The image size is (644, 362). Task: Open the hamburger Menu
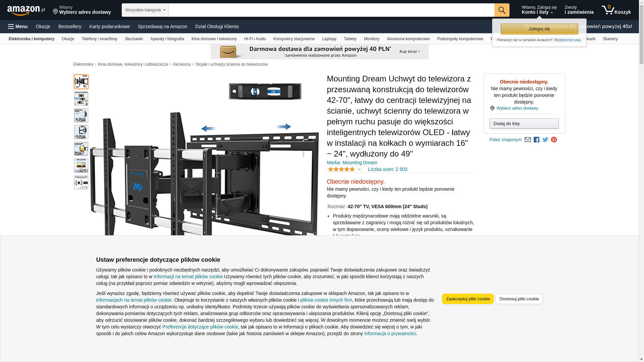click(18, 26)
